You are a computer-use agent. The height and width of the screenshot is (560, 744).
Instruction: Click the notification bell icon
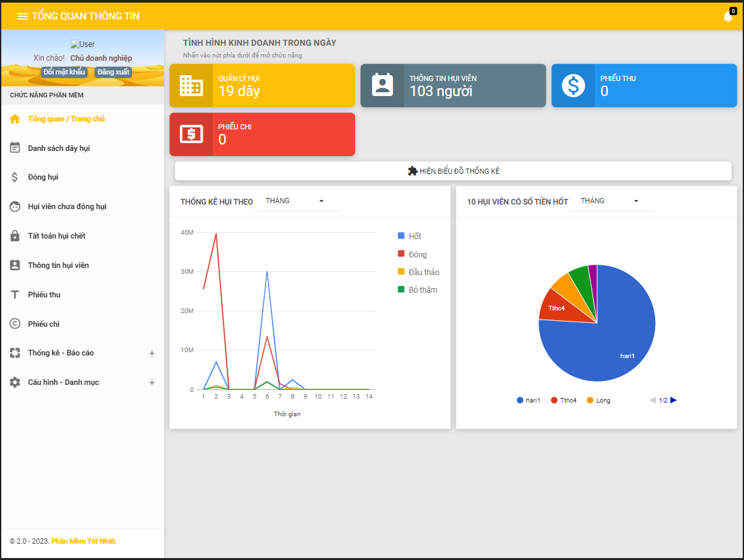[728, 16]
